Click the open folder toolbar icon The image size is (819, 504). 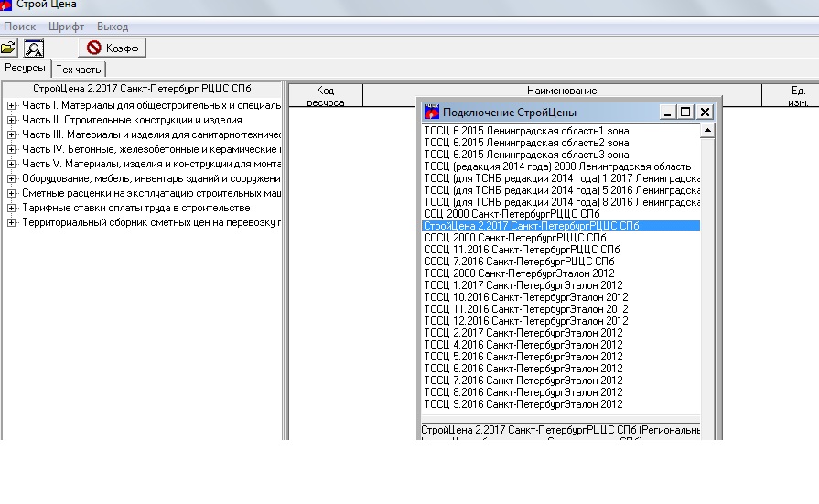coord(8,48)
